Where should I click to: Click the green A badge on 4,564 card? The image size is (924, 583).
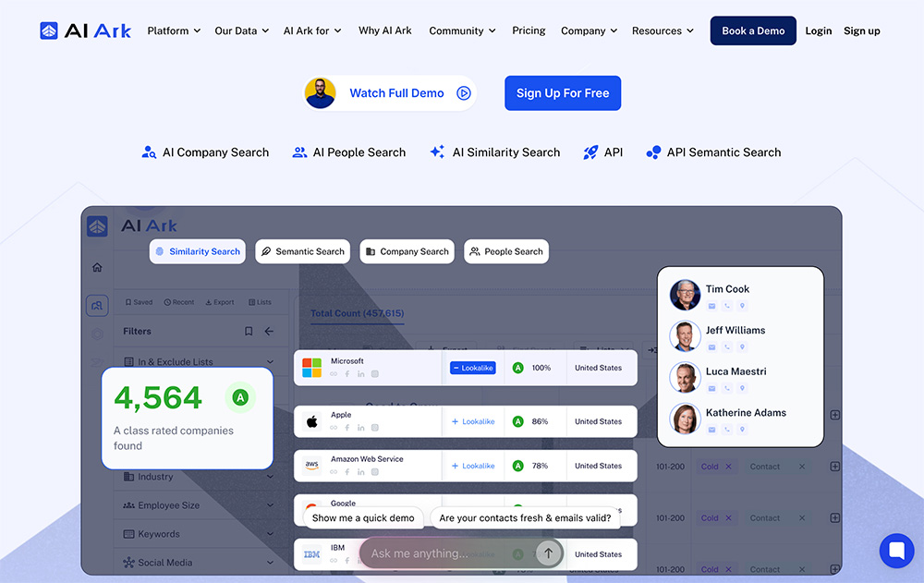point(240,398)
